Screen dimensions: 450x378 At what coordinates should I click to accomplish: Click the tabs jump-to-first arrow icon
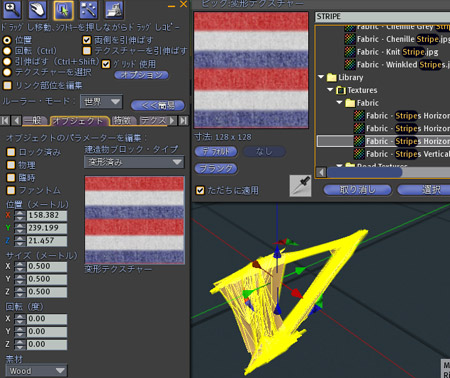pos(5,120)
